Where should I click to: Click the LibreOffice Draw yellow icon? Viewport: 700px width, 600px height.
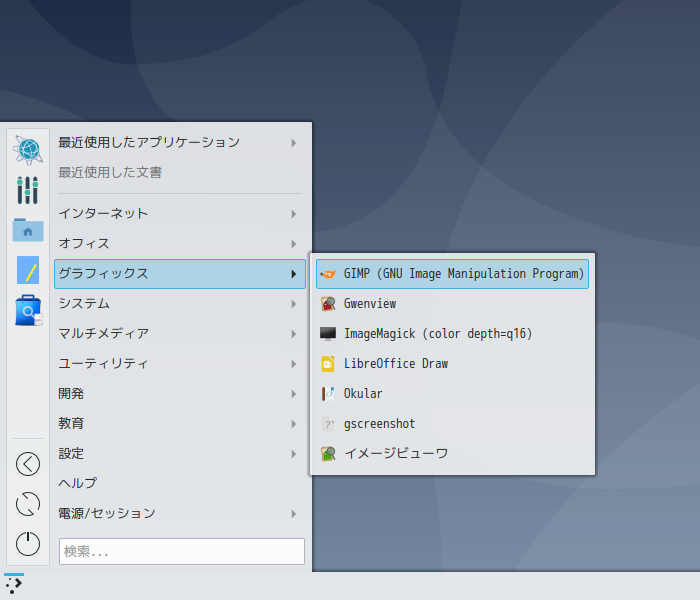tap(328, 364)
